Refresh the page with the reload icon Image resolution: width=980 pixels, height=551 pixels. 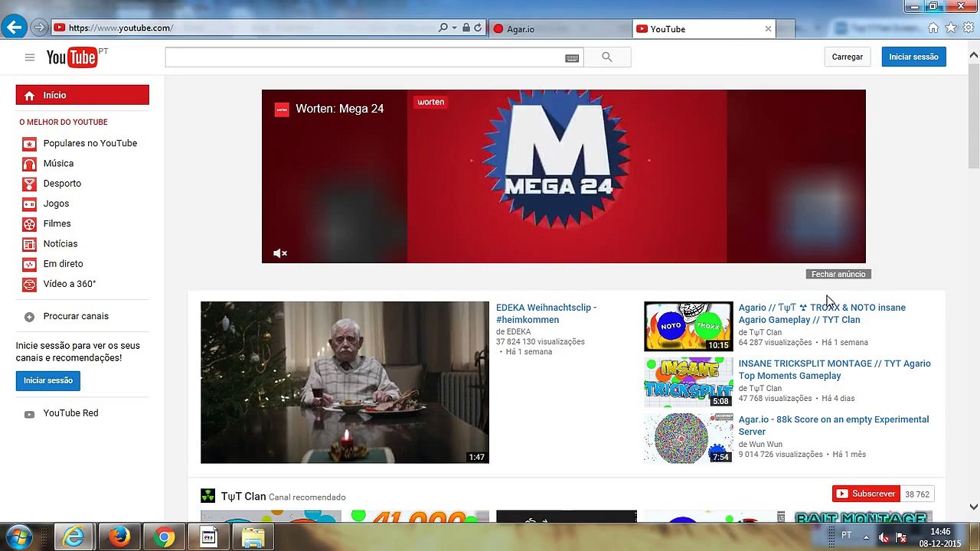pyautogui.click(x=478, y=28)
